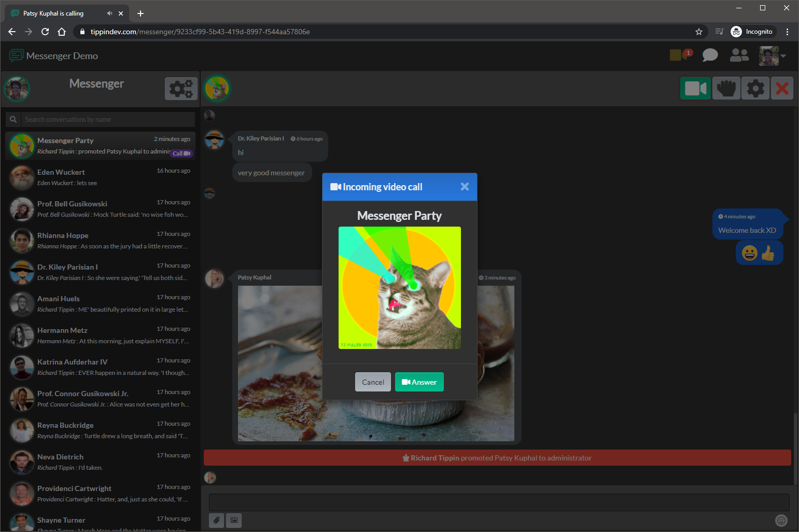The width and height of the screenshot is (799, 532).
Task: Click my profile avatar in Messenger panel
Action: click(x=17, y=89)
